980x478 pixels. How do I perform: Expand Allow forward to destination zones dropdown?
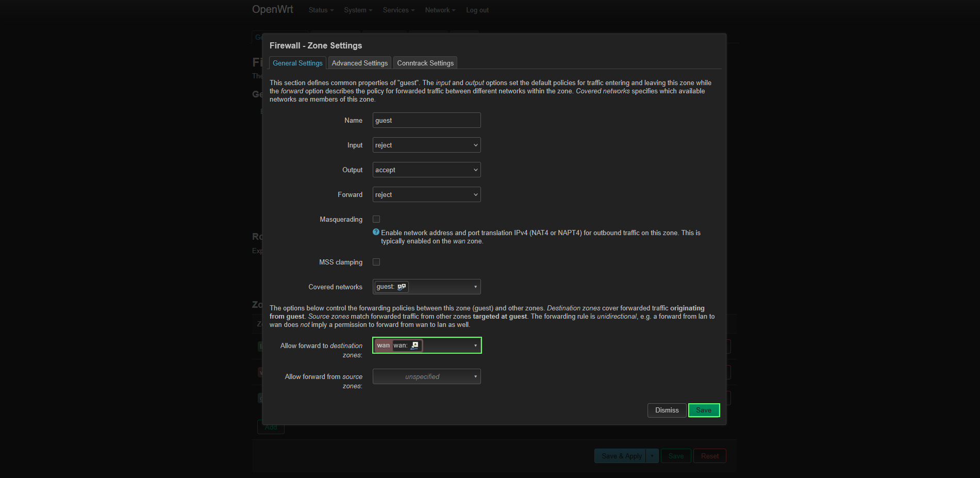point(427,345)
